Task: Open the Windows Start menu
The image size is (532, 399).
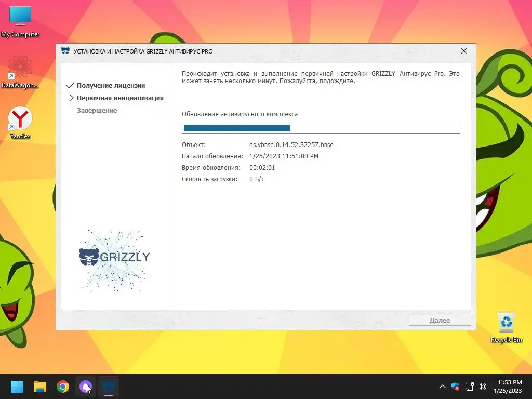Action: click(17, 387)
